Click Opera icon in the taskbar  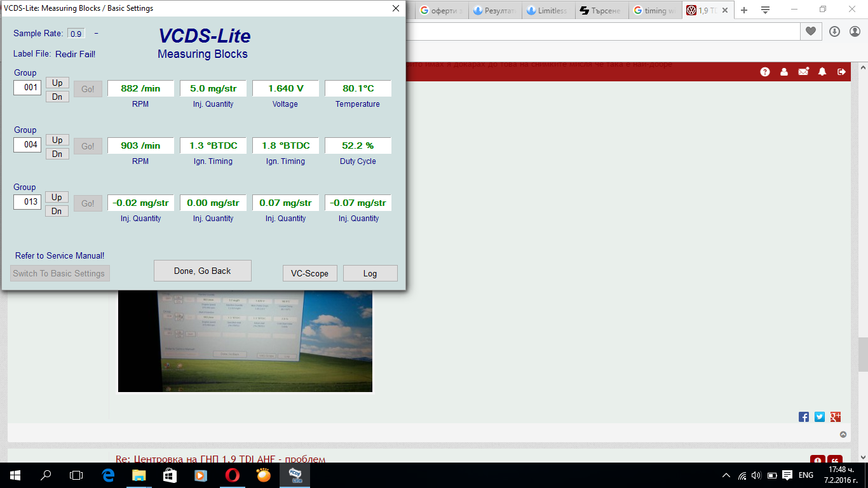232,475
